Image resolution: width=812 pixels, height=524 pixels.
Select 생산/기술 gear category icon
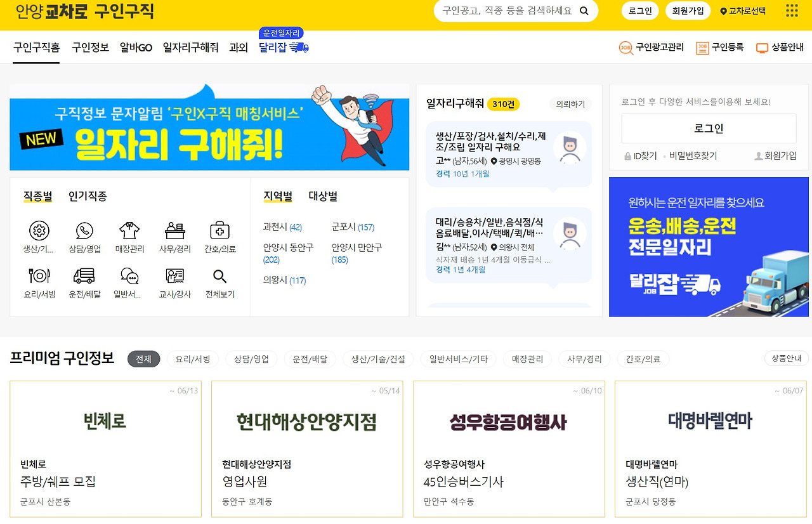point(39,230)
